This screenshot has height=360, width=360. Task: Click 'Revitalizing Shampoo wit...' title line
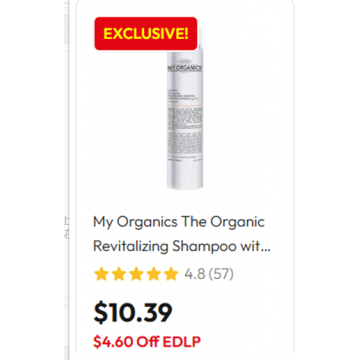[x=182, y=247]
